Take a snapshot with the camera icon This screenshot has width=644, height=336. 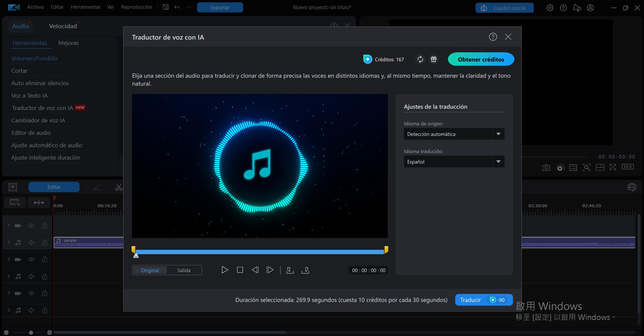546,167
